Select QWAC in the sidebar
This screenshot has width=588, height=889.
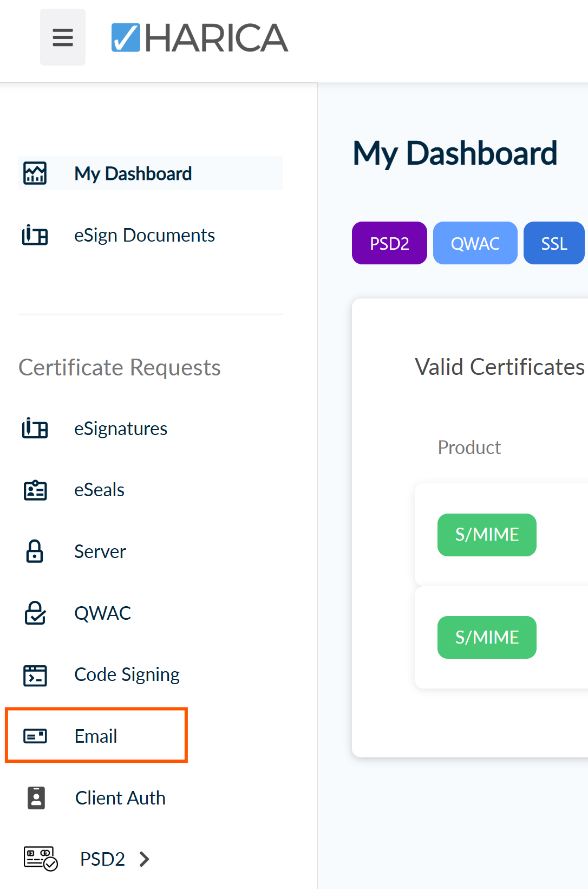coord(103,613)
